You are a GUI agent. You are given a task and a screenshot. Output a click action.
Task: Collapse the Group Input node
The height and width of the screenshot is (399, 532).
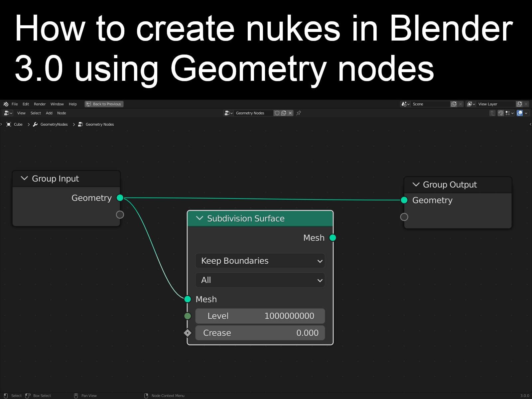pyautogui.click(x=24, y=178)
